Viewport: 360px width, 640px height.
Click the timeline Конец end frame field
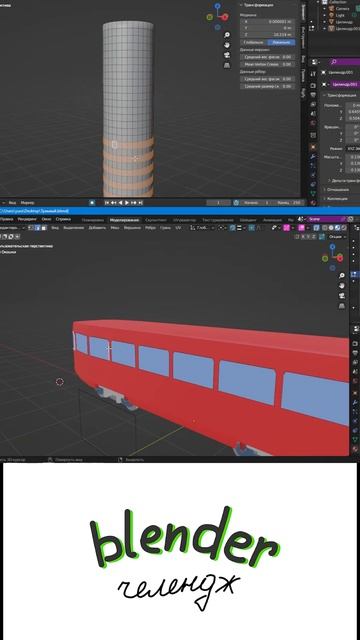pos(289,202)
